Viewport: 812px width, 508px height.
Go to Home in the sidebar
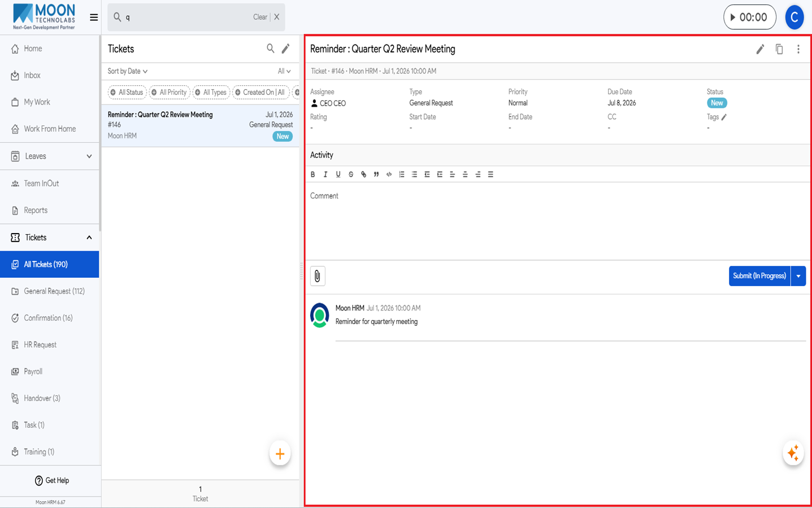[x=50, y=49]
